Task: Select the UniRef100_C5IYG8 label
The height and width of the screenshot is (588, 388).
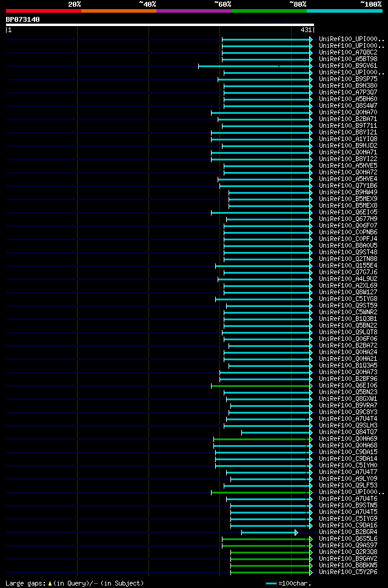Action: tap(348, 299)
